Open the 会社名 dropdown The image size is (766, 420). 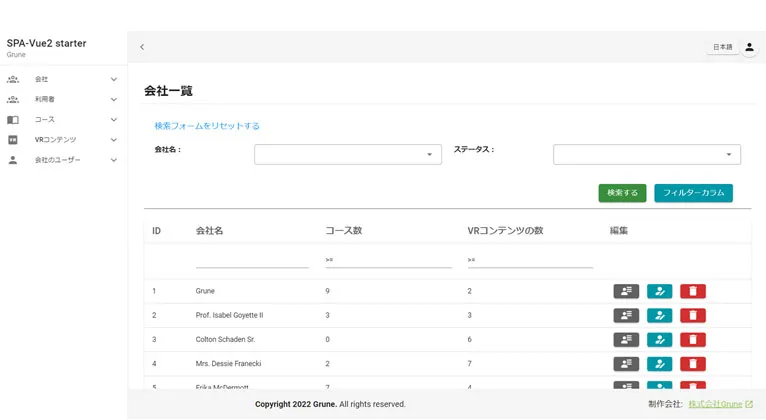347,154
